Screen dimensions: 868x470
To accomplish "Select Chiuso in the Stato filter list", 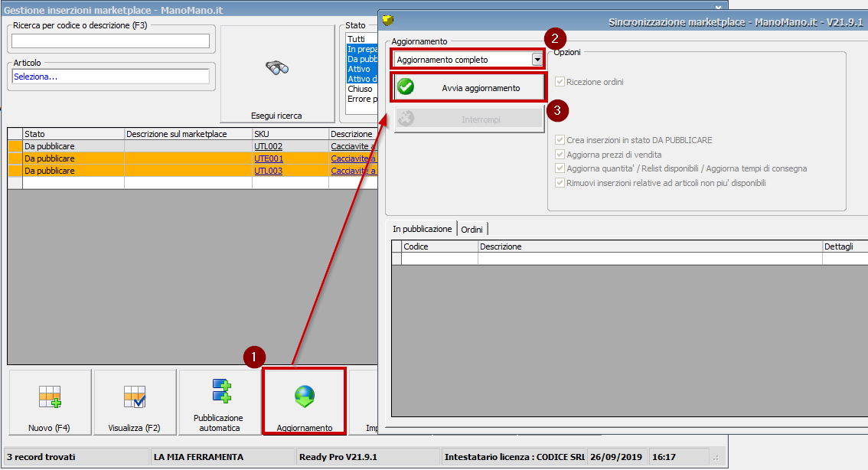I will 361,89.
